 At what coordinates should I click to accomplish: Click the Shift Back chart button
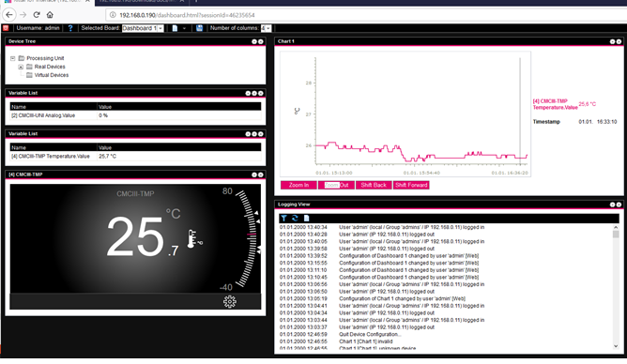pos(374,185)
